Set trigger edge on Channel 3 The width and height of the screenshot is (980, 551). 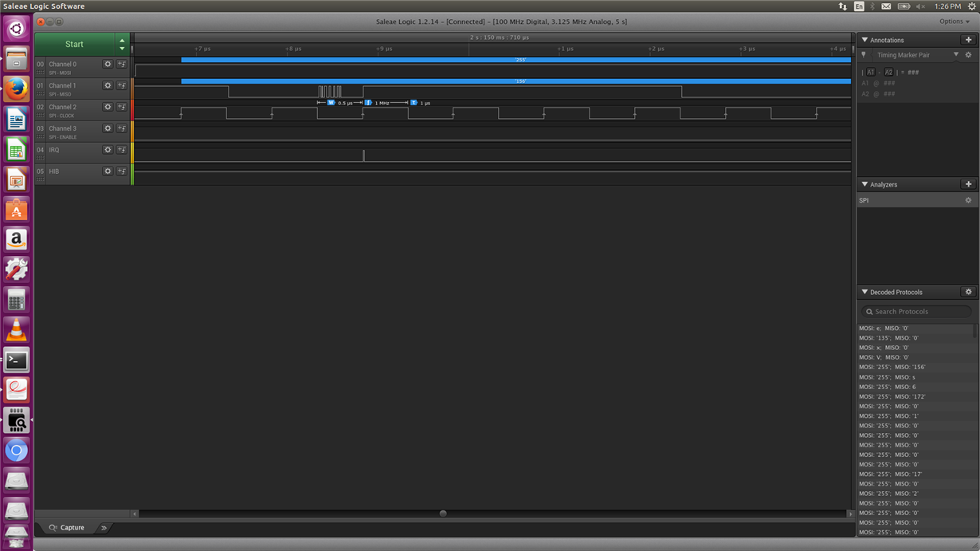122,128
